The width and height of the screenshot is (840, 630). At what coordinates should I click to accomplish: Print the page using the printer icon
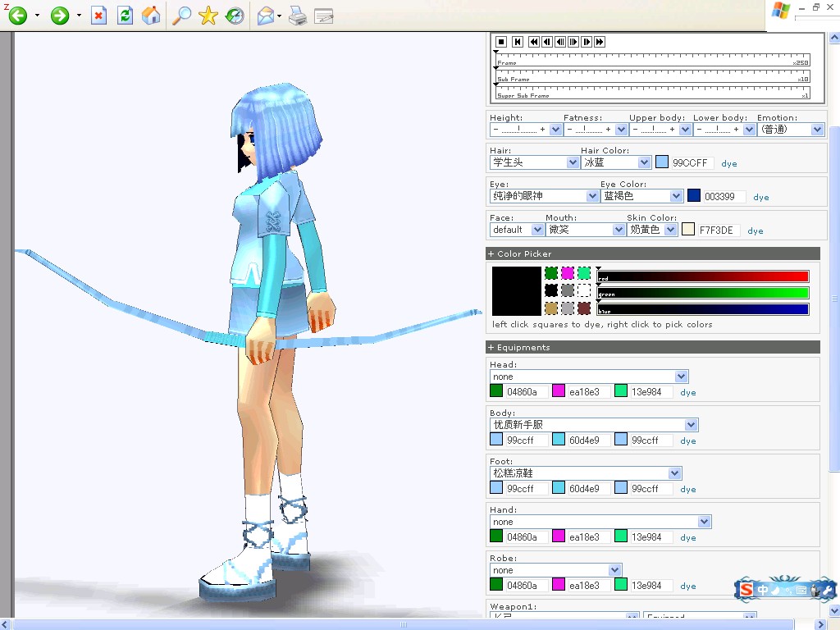point(298,16)
